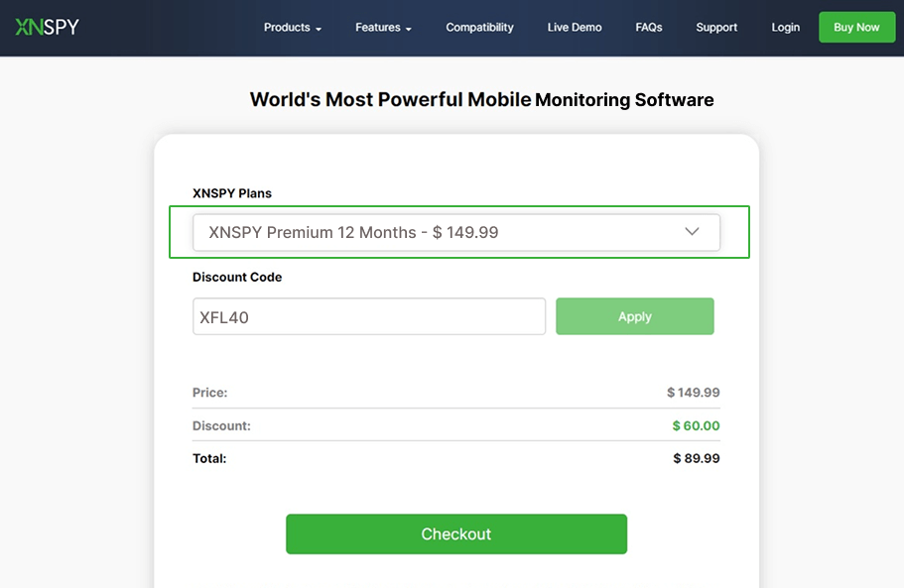This screenshot has width=904, height=588.
Task: Click the chevron in the plans dropdown
Action: pos(693,232)
